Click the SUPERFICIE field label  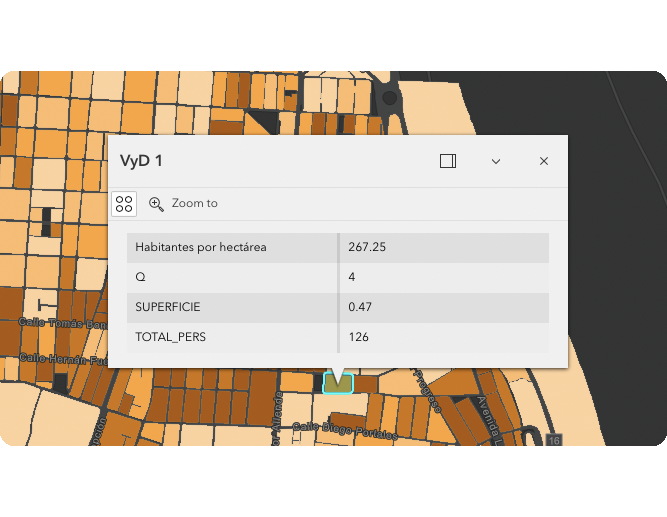(x=168, y=307)
